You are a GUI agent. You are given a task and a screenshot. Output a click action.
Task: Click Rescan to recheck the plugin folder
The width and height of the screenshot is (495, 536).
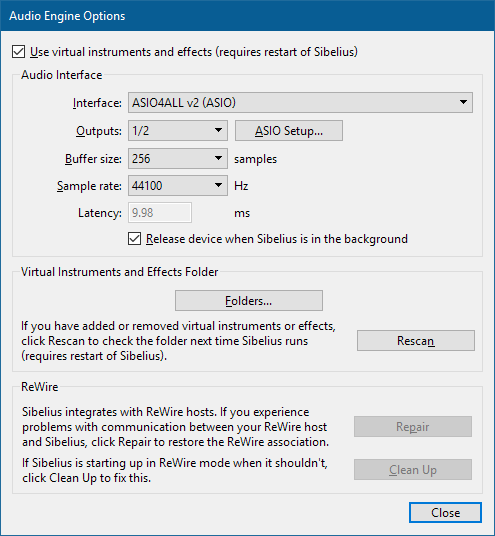pos(416,340)
